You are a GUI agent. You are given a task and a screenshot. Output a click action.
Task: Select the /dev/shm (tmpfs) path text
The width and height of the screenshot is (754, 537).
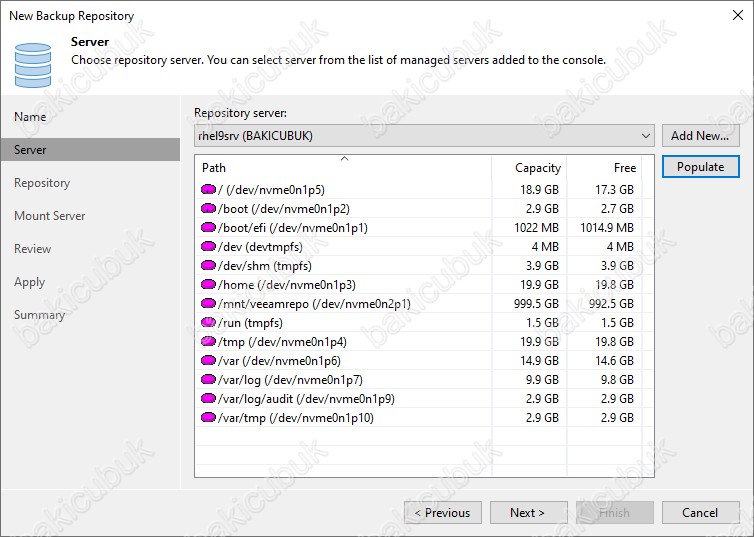(265, 266)
